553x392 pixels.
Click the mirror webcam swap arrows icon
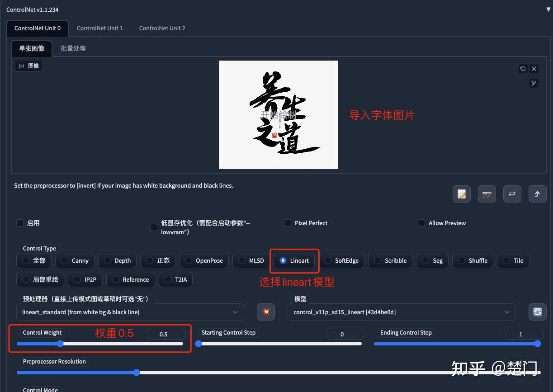pos(512,194)
